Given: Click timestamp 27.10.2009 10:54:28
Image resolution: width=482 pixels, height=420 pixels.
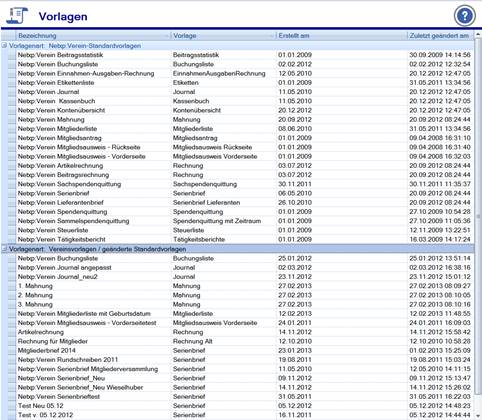Looking at the screenshot, I should coord(440,212).
